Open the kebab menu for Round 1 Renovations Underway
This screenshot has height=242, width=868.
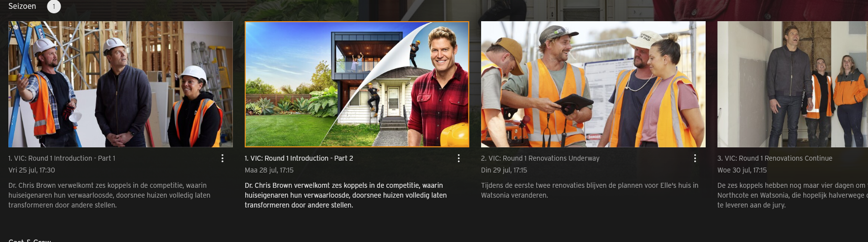pos(695,158)
